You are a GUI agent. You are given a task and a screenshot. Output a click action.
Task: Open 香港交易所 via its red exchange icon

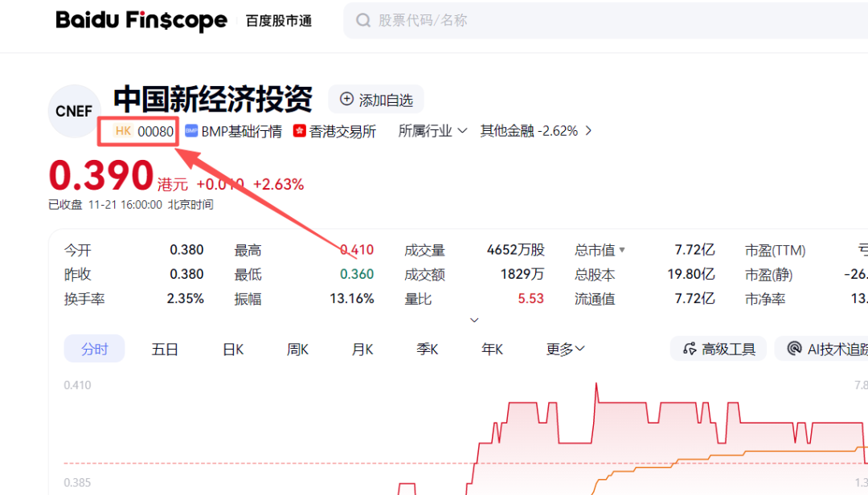pos(299,130)
